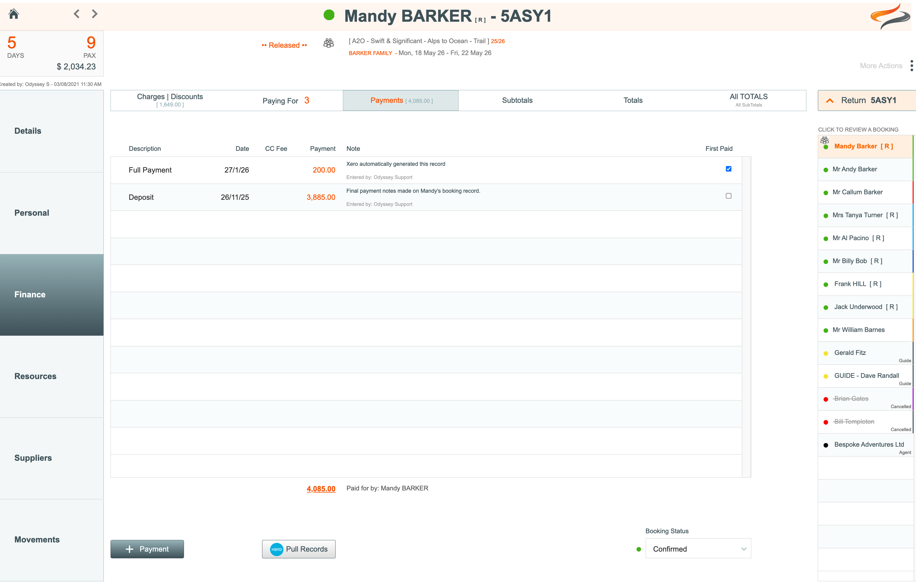Image resolution: width=916 pixels, height=588 pixels.
Task: Click the BARKER FAMILY group label
Action: [370, 53]
